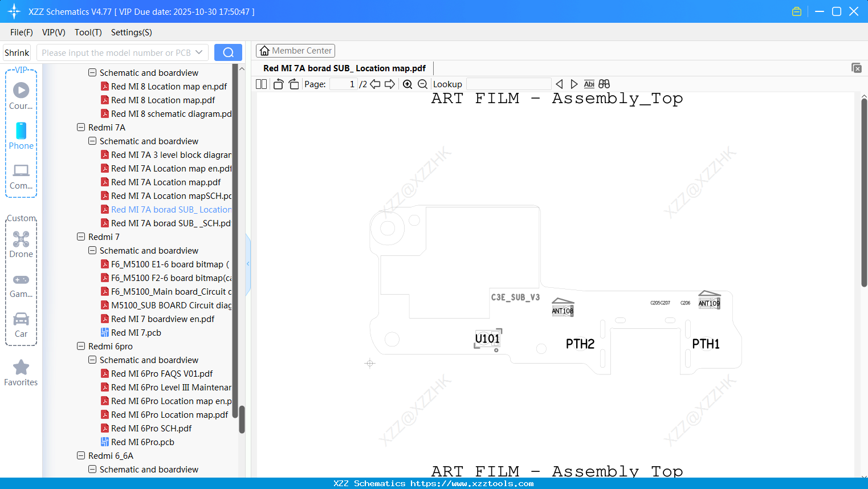Rotate the page clockwise
This screenshot has width=868, height=489.
pyautogui.click(x=294, y=84)
